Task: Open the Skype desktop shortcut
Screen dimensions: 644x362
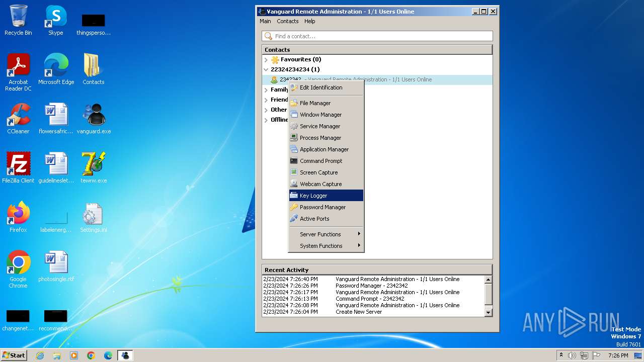Action: pyautogui.click(x=56, y=20)
